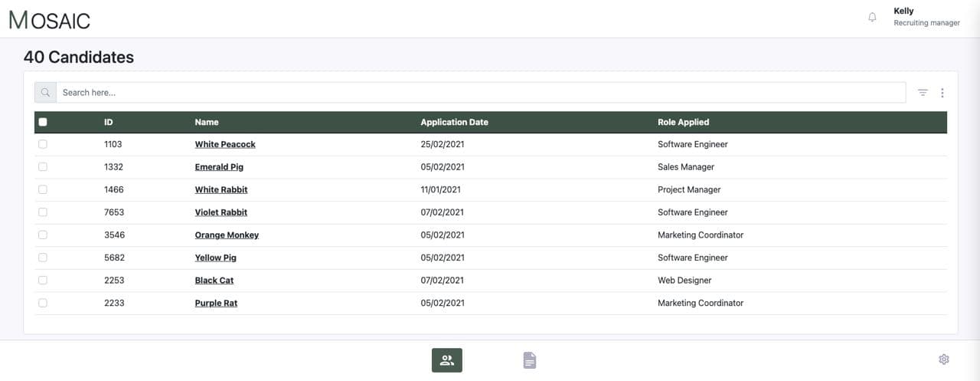This screenshot has height=381, width=980.
Task: Click date 25/02/2021
Action: click(443, 144)
